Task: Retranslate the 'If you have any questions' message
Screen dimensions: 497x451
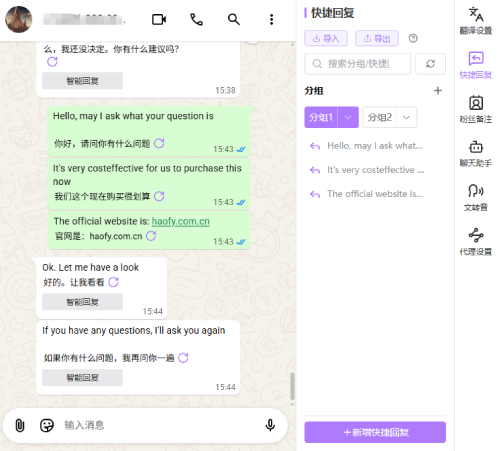Action: pyautogui.click(x=183, y=358)
